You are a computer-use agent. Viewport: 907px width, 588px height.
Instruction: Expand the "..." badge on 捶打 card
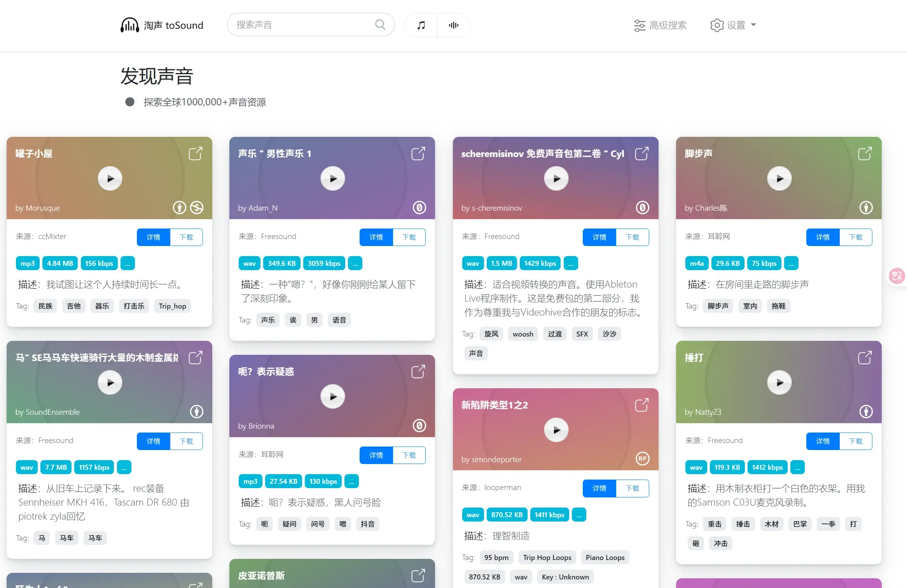click(798, 467)
